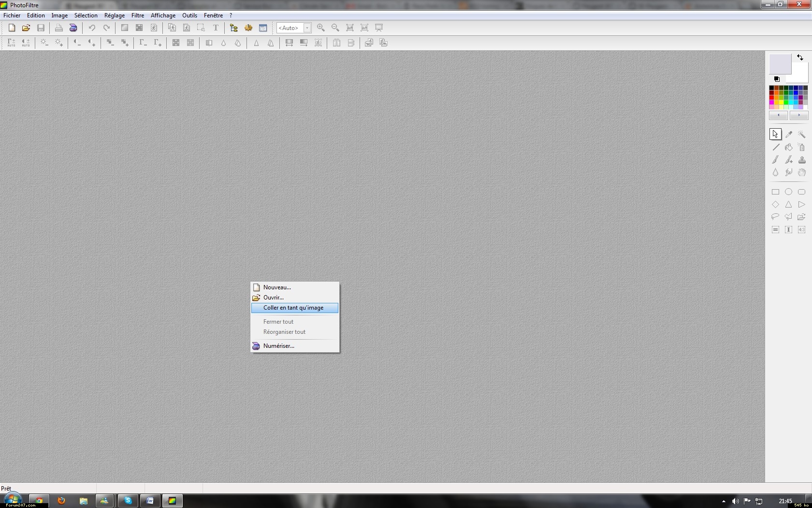Click the previous palette arrow button

(778, 115)
